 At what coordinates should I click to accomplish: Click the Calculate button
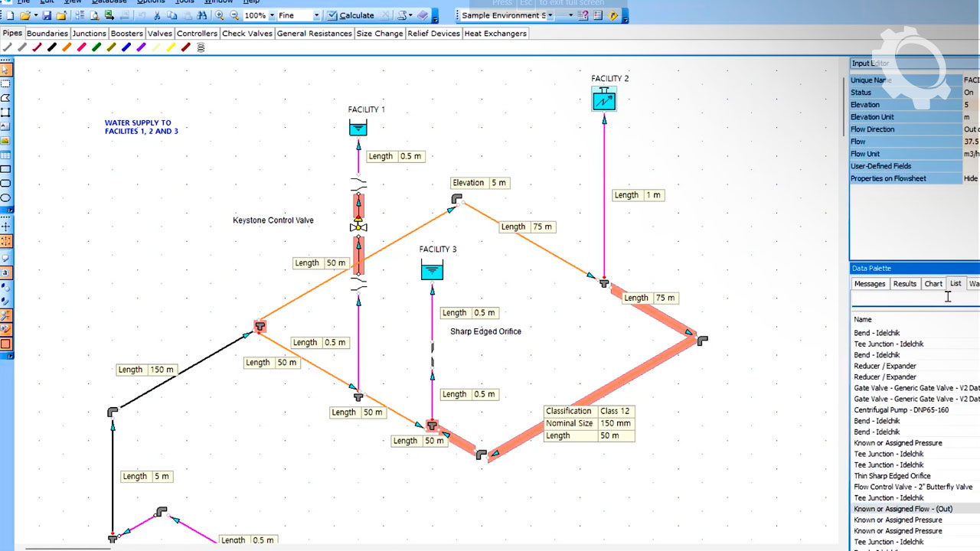[350, 15]
